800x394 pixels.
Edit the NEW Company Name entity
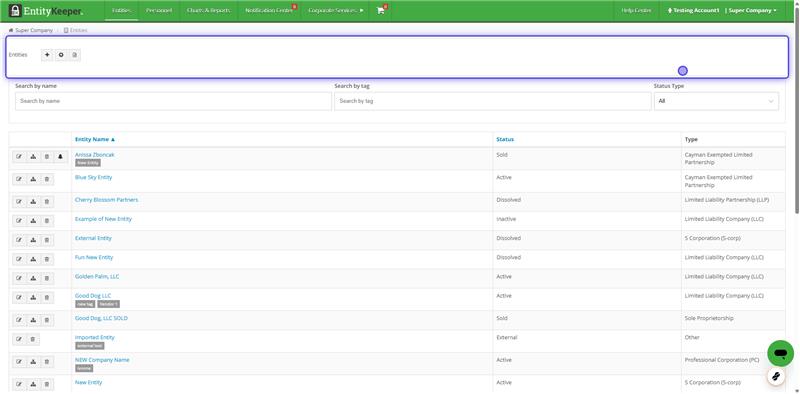pos(19,362)
